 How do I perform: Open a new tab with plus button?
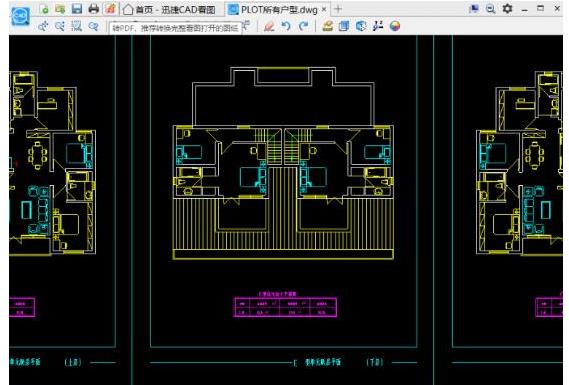338,9
